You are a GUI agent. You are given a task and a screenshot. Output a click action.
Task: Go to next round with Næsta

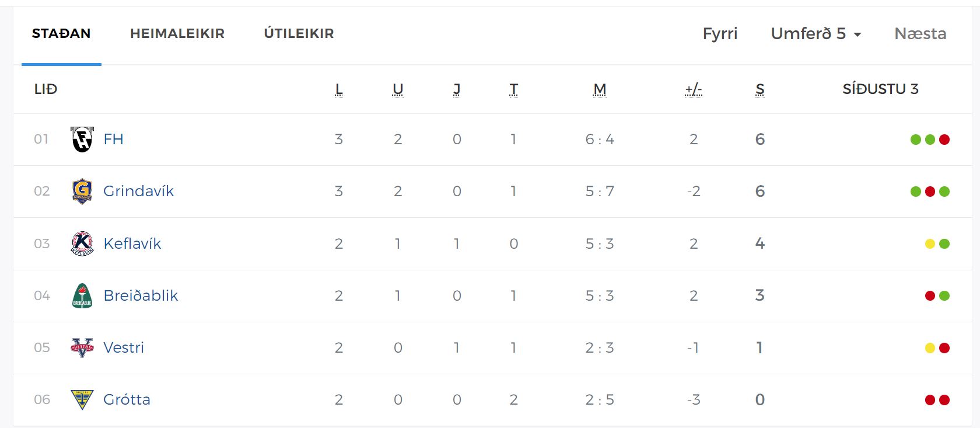[x=920, y=34]
